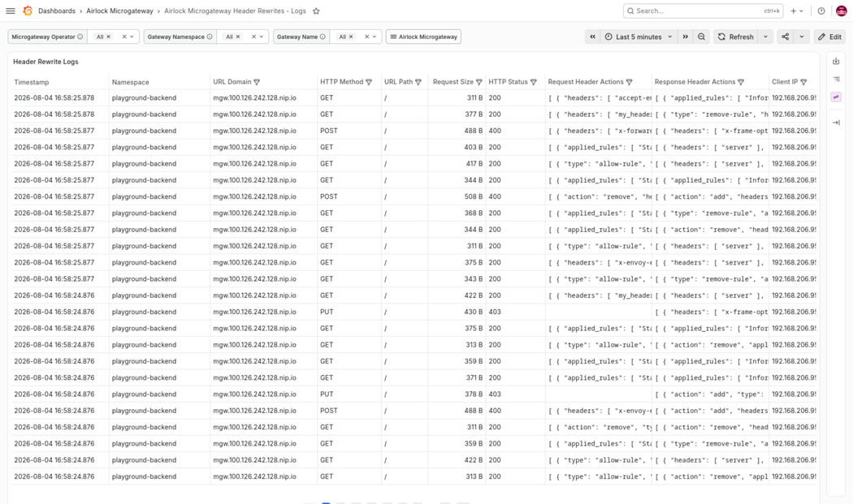Expand the Gateway Namespace variable dropdown
853x504 pixels.
[261, 37]
